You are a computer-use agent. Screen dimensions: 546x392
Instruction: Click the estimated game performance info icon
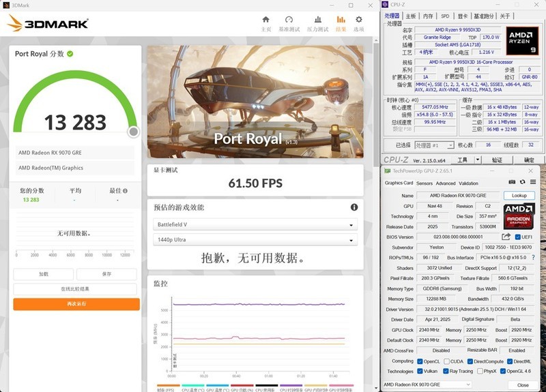click(354, 207)
